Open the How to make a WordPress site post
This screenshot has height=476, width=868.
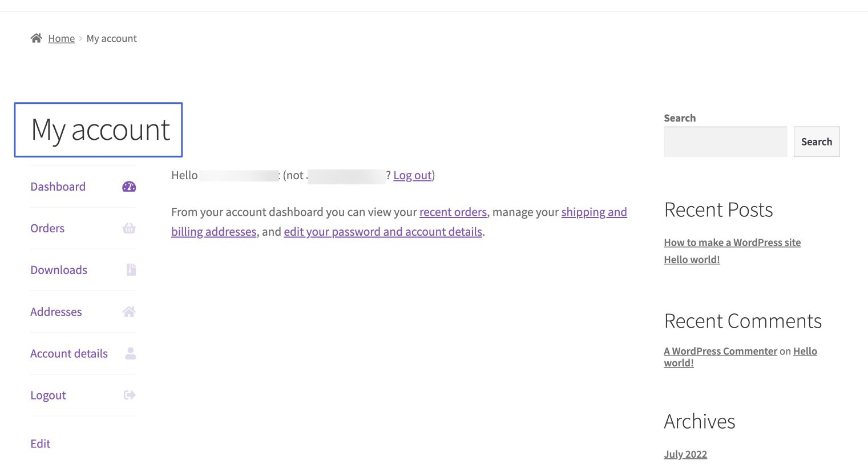point(732,242)
